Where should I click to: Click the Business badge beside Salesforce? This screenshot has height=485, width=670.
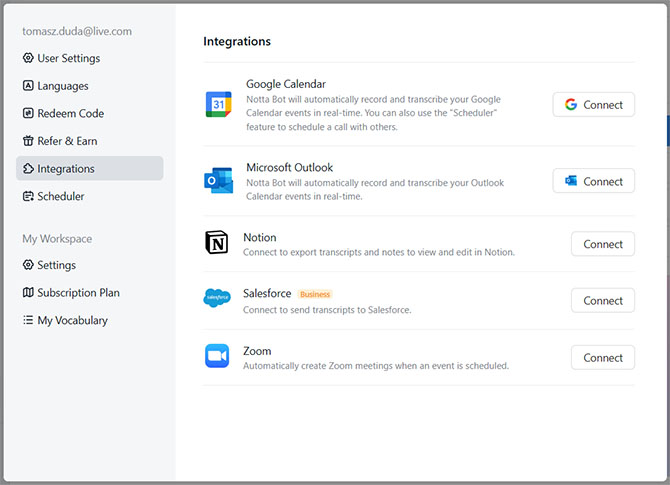click(x=315, y=294)
